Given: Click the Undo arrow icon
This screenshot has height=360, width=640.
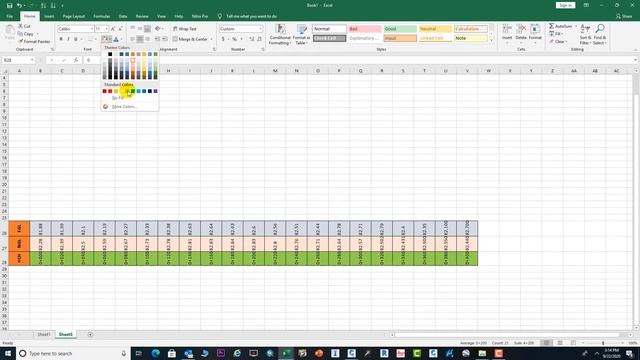Looking at the screenshot, I should click(19, 5).
